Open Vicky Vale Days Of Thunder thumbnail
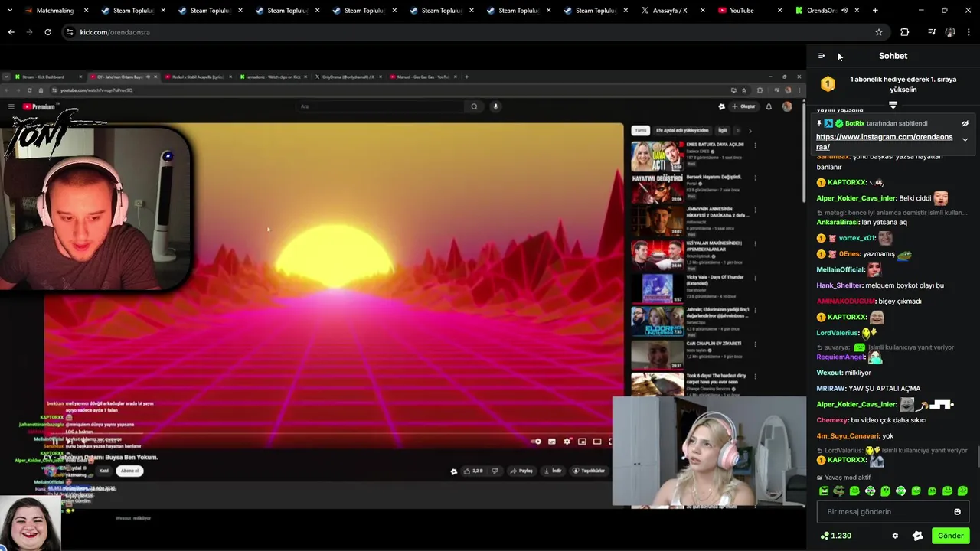Image resolution: width=980 pixels, height=551 pixels. point(657,288)
